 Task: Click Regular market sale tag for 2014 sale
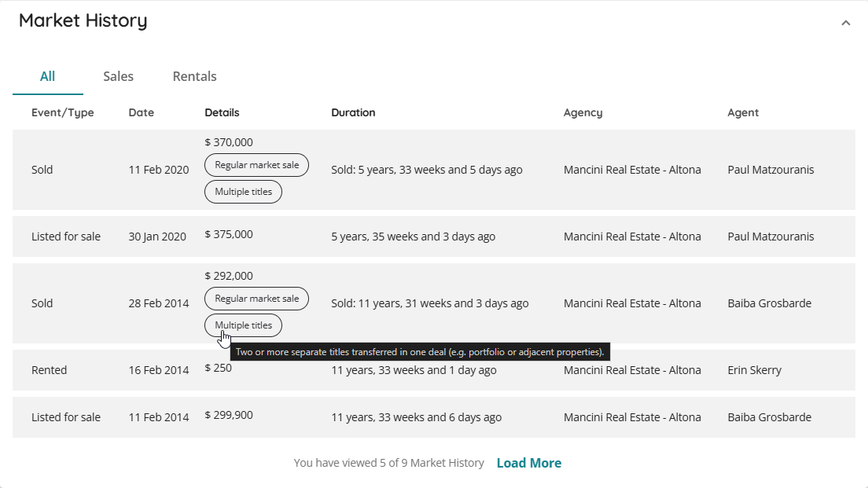(x=256, y=299)
